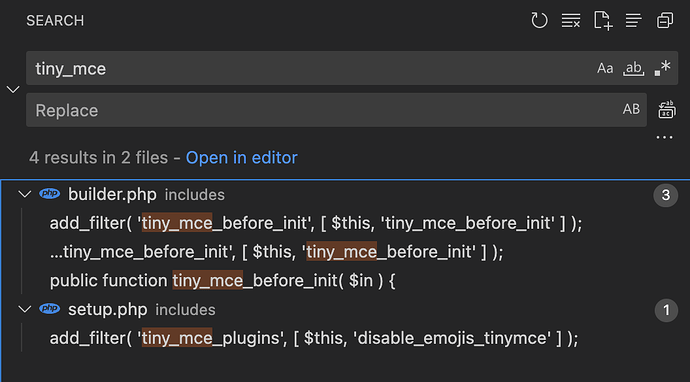Open results via Open in editor link
The width and height of the screenshot is (690, 382).
point(242,158)
